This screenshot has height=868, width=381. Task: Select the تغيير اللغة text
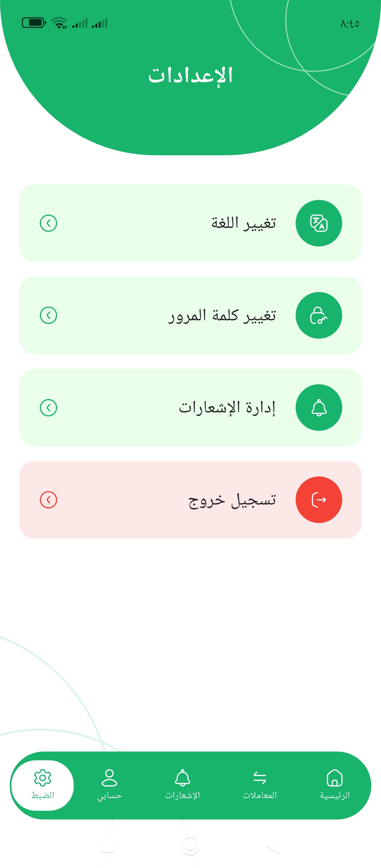pyautogui.click(x=243, y=223)
